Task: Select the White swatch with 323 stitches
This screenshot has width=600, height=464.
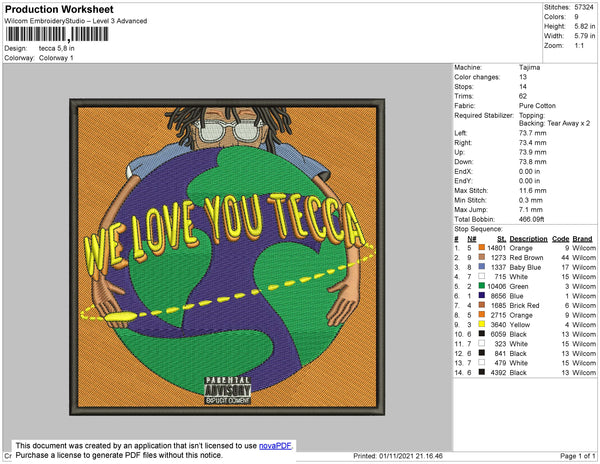Action: point(482,344)
